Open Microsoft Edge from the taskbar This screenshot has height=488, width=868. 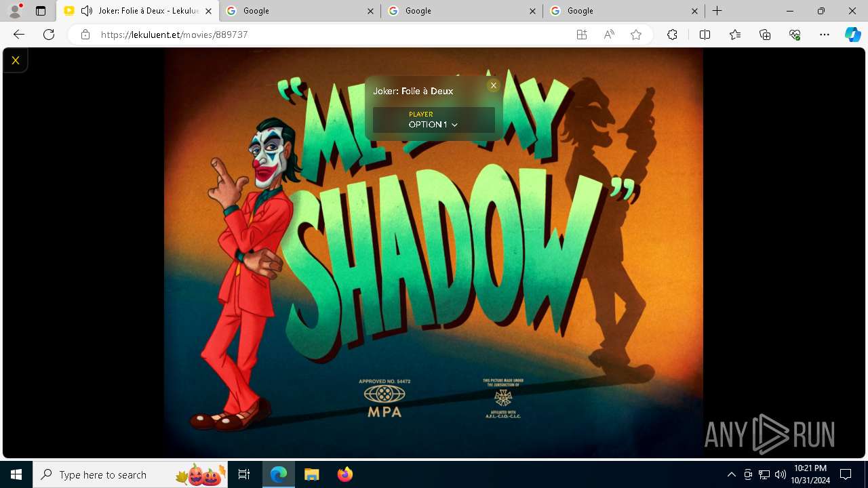point(279,474)
